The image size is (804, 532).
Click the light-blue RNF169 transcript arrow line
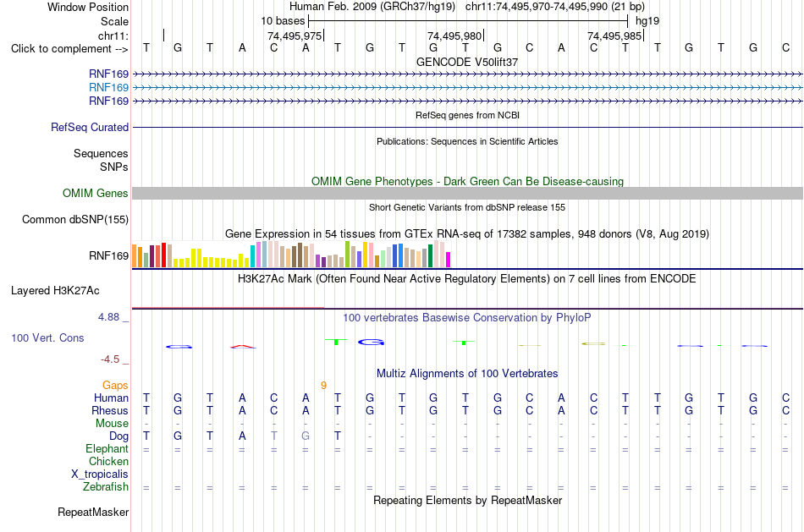pyautogui.click(x=468, y=88)
